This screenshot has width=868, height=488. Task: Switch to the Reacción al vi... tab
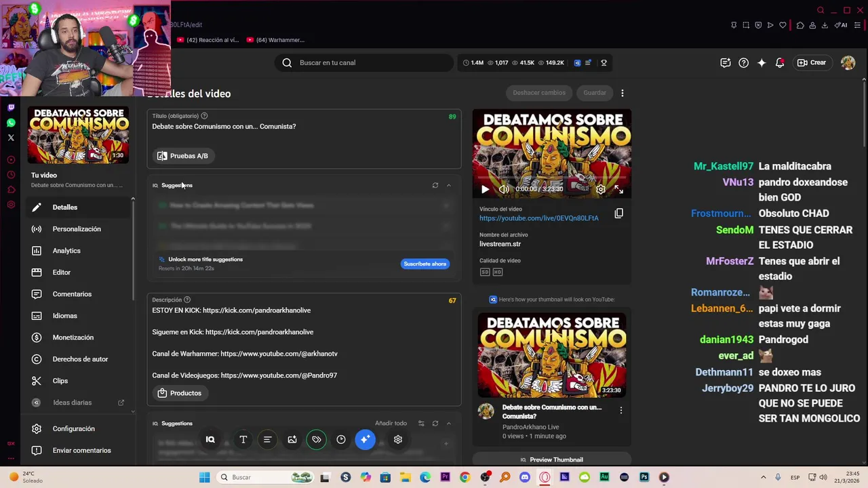(208, 40)
